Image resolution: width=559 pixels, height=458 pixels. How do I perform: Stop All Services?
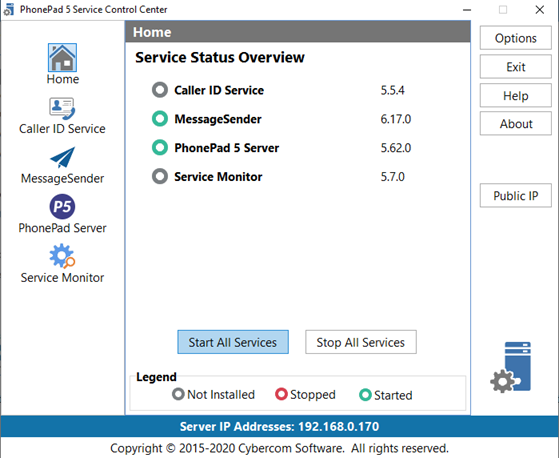point(360,342)
